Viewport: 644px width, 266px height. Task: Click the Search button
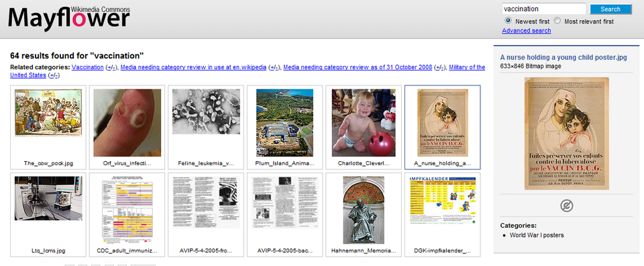click(610, 9)
